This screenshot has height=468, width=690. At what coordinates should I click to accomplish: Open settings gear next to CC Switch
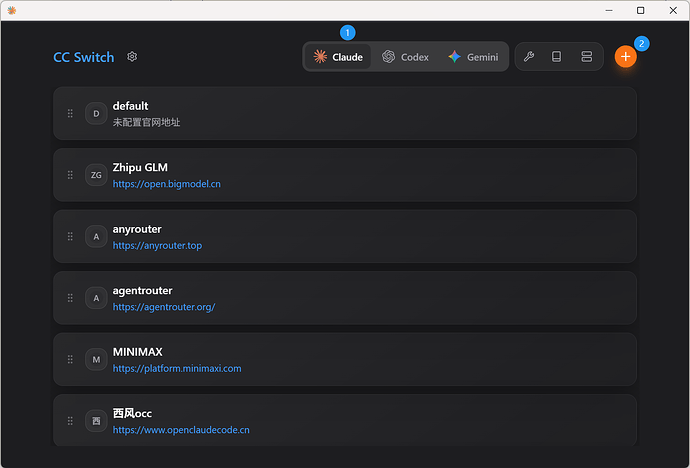pos(132,57)
